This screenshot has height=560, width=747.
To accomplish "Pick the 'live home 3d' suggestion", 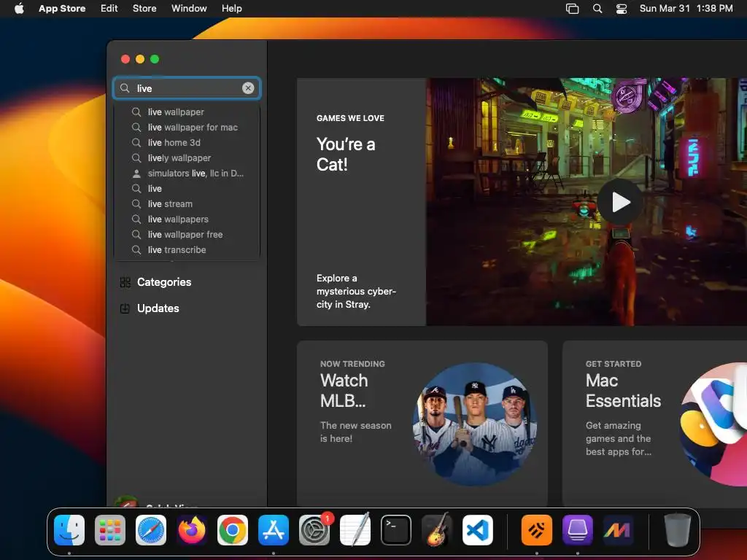I will (187, 142).
